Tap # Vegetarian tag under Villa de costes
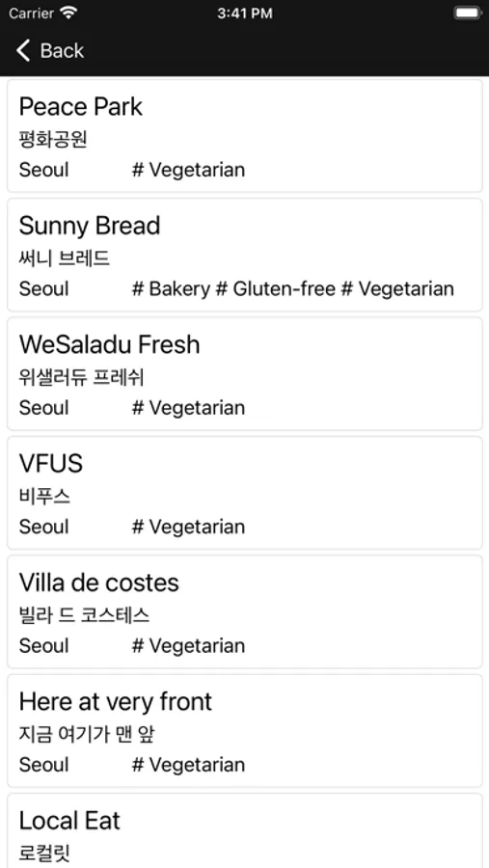 188,646
